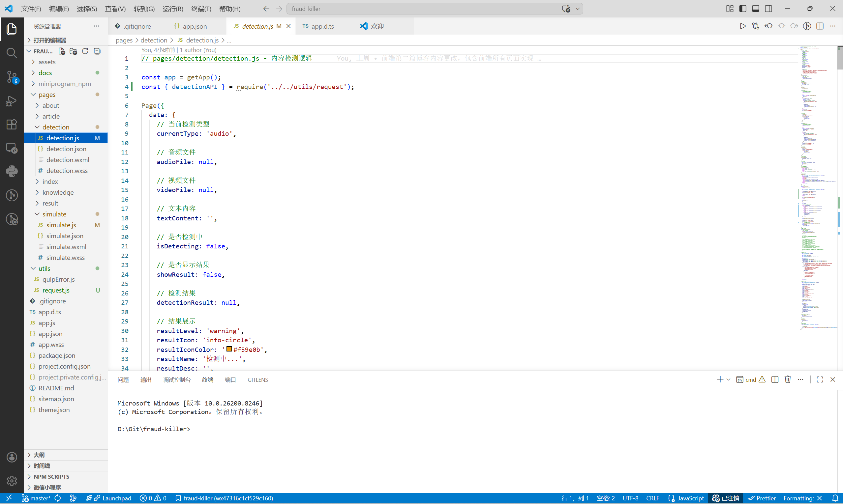This screenshot has height=504, width=843.
Task: Open the Extensions view
Action: [x=12, y=124]
